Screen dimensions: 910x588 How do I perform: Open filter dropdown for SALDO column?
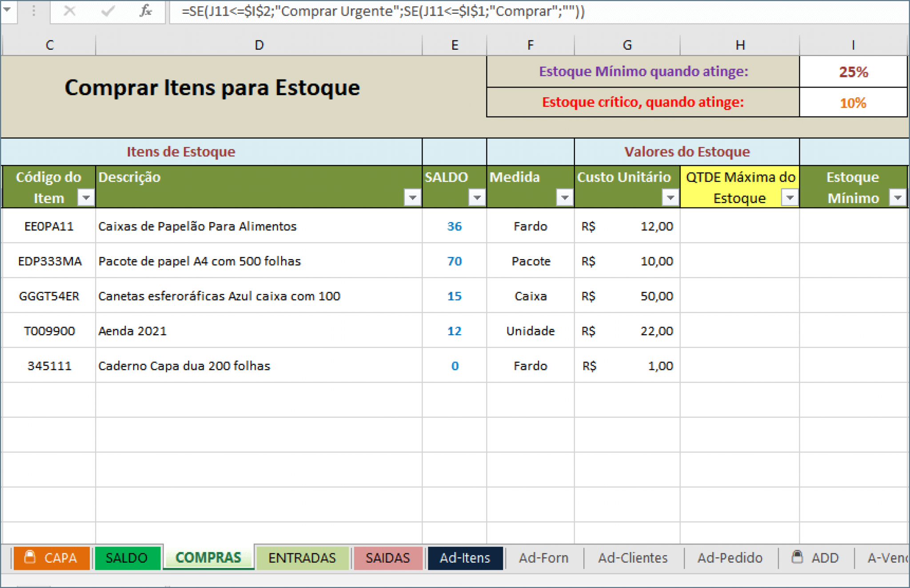point(477,197)
